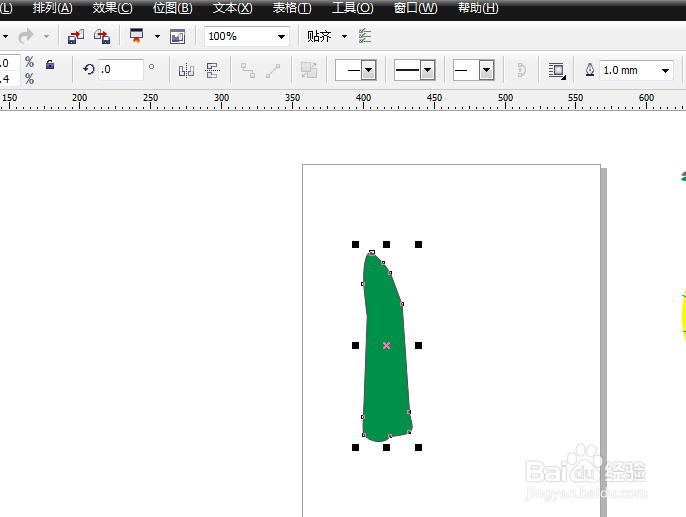Click the Application Launcher icon

136,36
